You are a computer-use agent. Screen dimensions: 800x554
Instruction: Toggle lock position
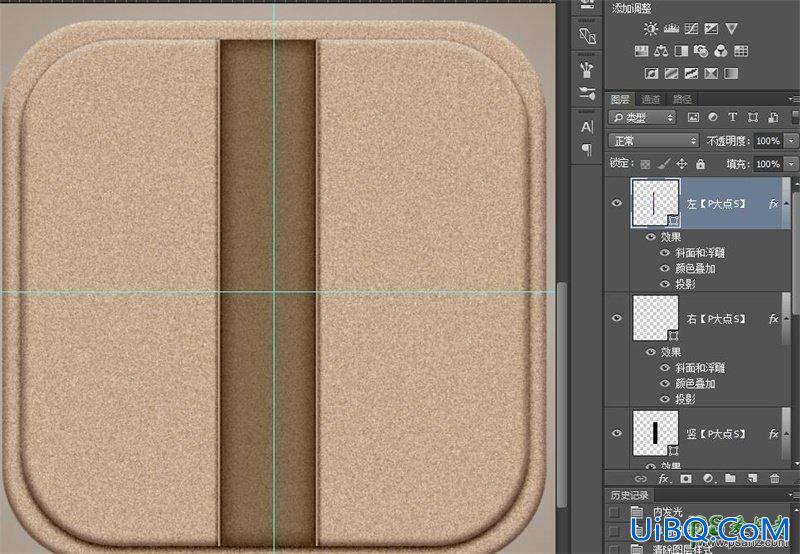pyautogui.click(x=682, y=164)
